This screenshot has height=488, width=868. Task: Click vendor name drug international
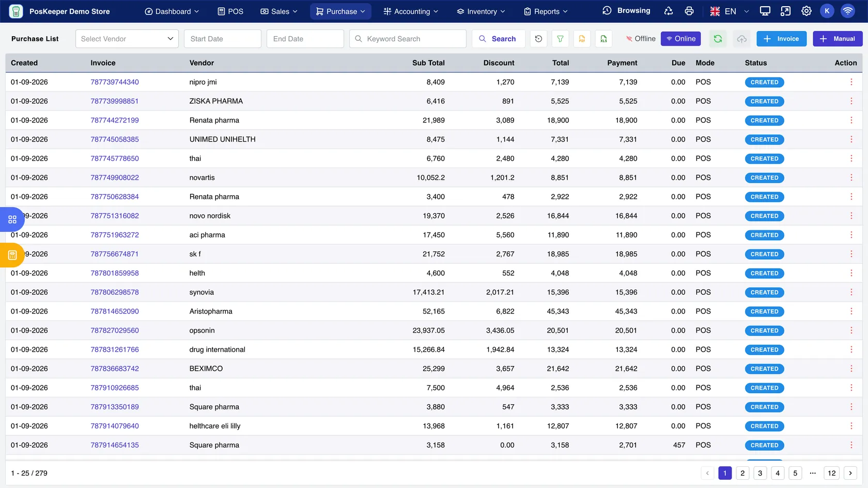217,350
